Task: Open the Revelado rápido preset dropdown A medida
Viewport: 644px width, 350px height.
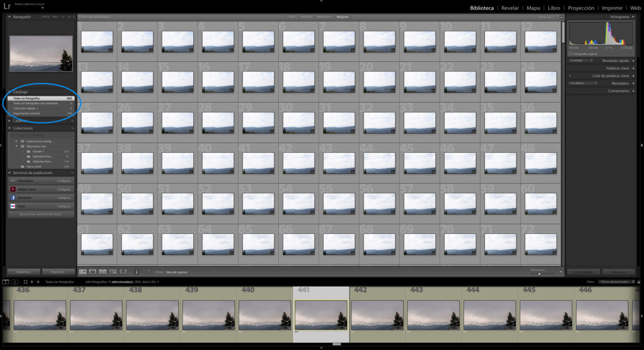Action: point(579,60)
